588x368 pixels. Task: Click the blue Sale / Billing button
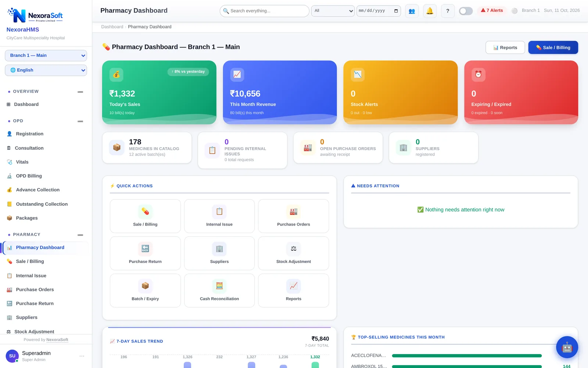553,47
